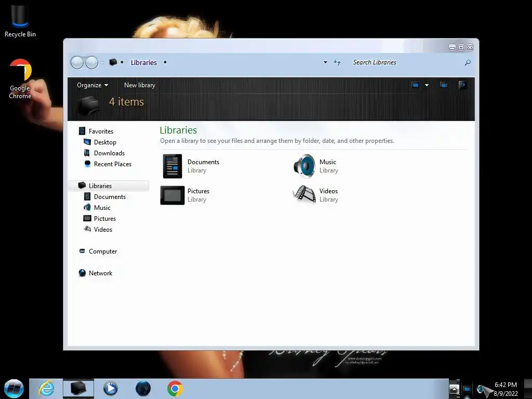Launch Chrome from the taskbar
The image size is (532, 399).
(x=175, y=389)
